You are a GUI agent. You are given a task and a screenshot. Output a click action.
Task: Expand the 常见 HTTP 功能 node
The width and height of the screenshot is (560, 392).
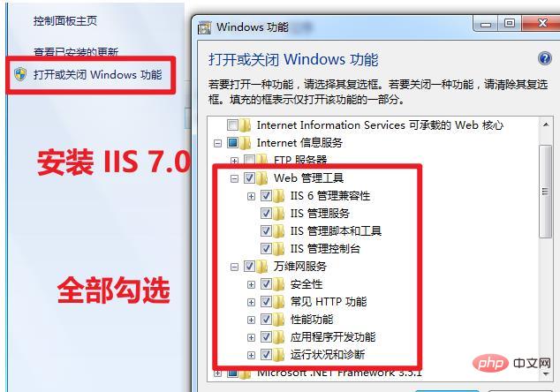[x=252, y=301]
